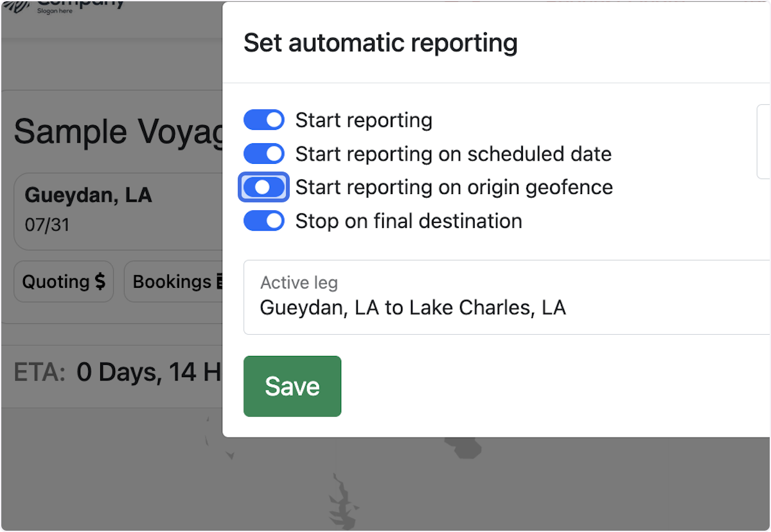Click the Save button

292,386
